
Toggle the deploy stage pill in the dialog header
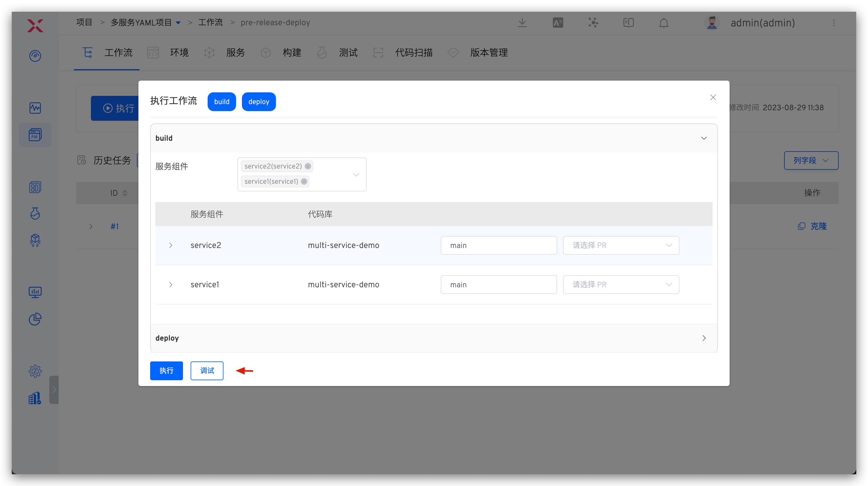coord(258,101)
